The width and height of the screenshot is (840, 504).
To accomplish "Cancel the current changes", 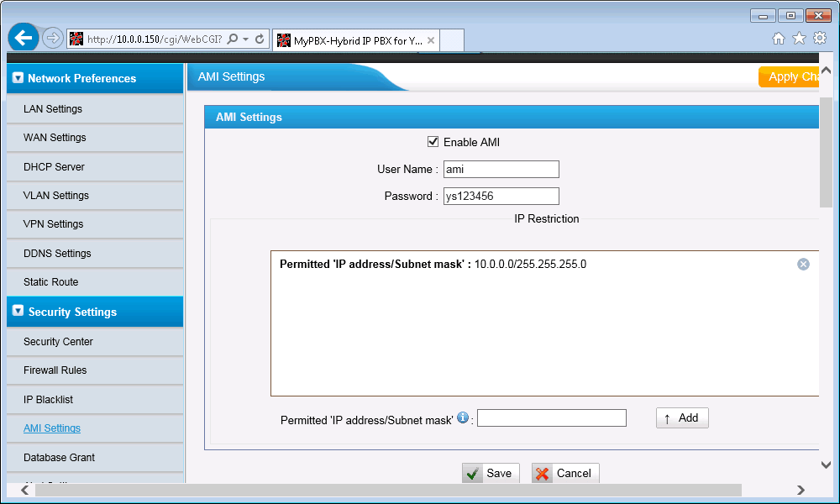I will pos(564,473).
